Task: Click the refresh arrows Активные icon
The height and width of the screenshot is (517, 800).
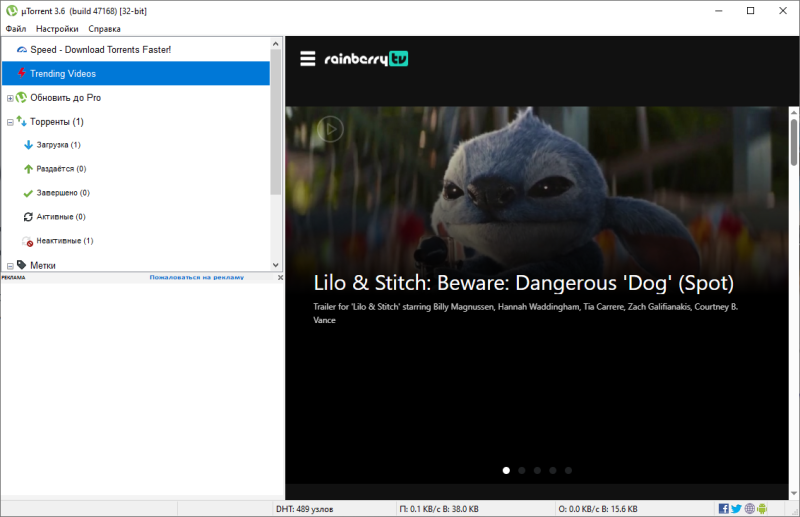Action: pos(29,217)
